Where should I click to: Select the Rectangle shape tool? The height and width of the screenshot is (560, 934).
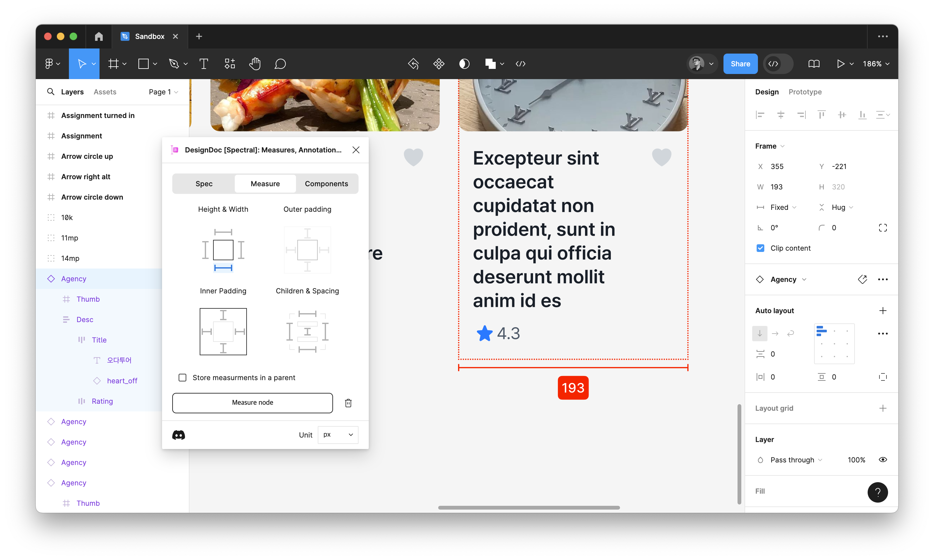click(x=144, y=64)
